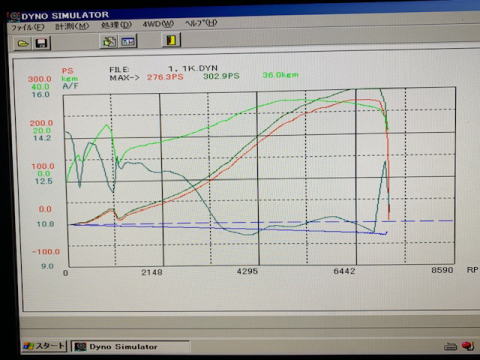Click the red system tray icon
This screenshot has width=480, height=360.
point(468,346)
